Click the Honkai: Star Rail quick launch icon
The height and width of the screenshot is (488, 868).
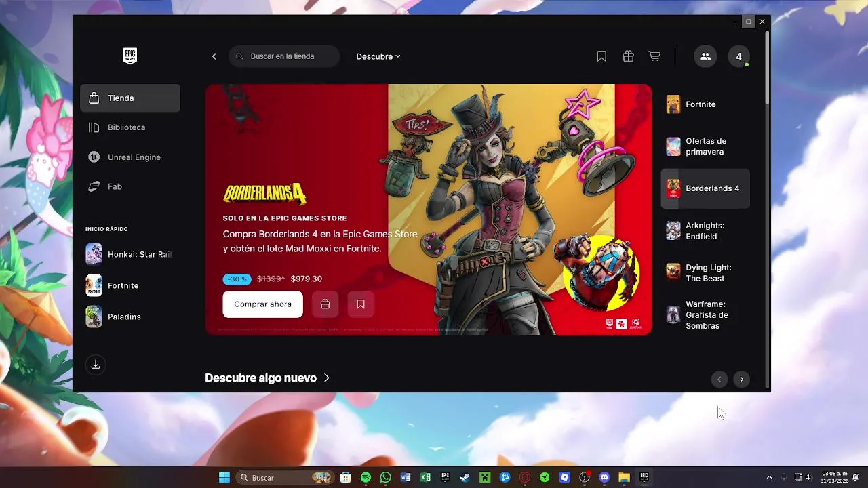coord(94,254)
